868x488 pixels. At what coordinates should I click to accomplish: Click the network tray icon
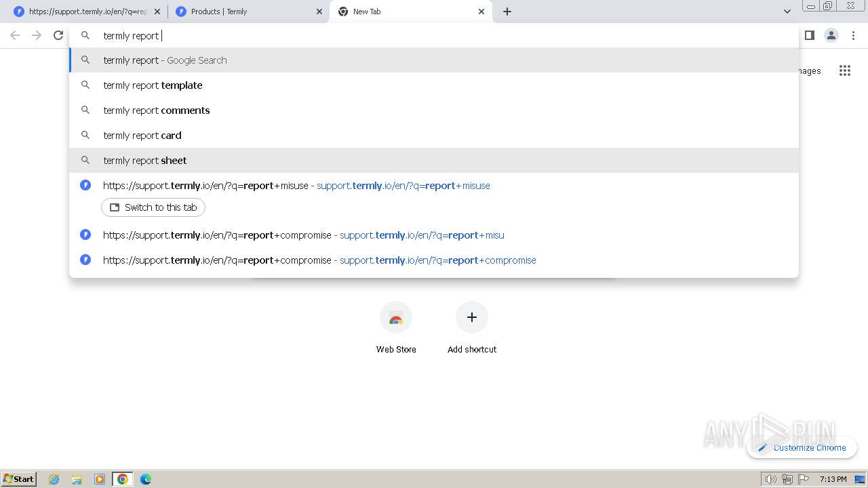(787, 479)
